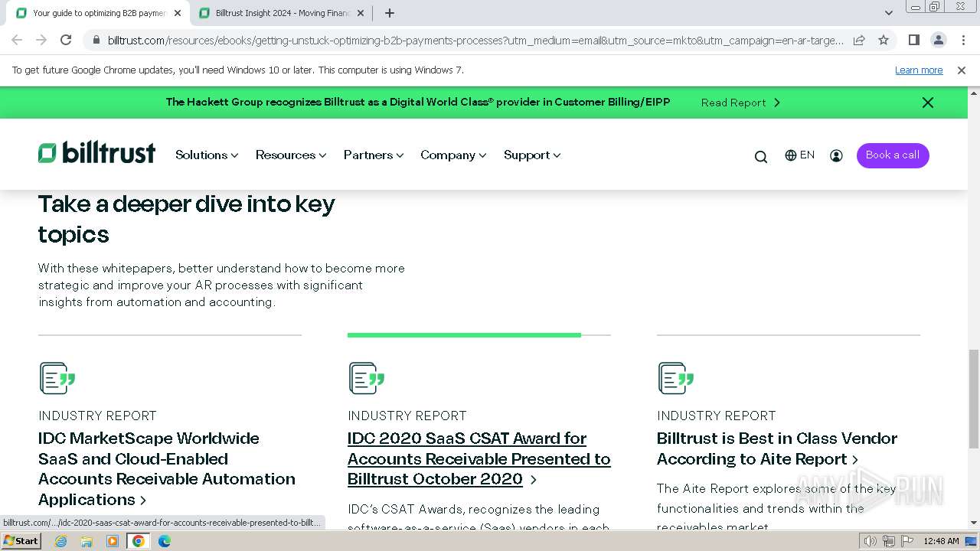
Task: Open IDC 2020 SaaS CSAT Award link
Action: 479,458
